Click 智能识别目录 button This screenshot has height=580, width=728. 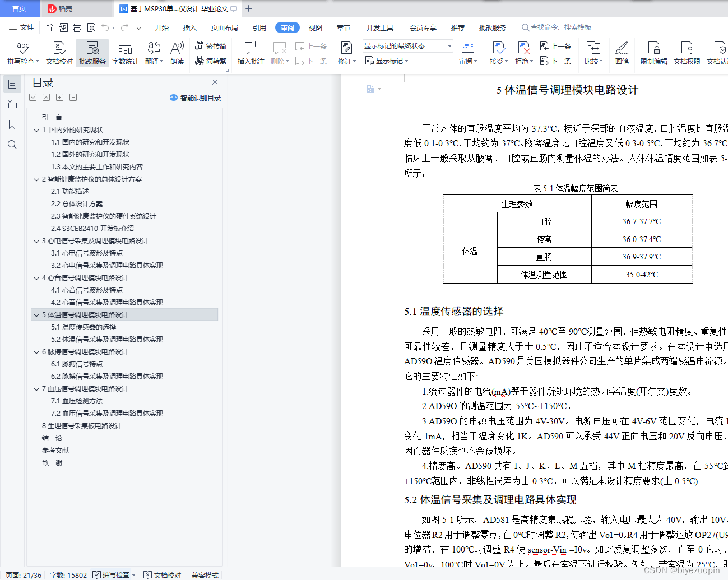tap(195, 98)
